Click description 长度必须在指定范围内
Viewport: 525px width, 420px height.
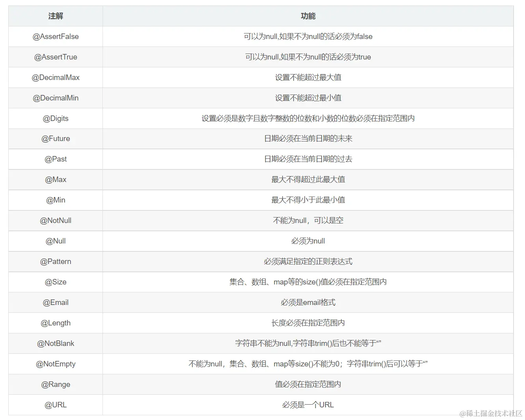coord(308,323)
